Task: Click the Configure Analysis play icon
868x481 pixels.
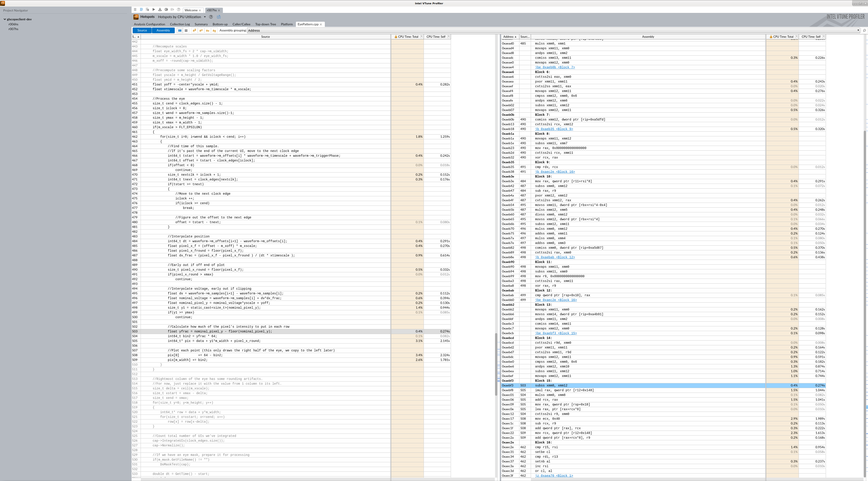Action: click(154, 10)
